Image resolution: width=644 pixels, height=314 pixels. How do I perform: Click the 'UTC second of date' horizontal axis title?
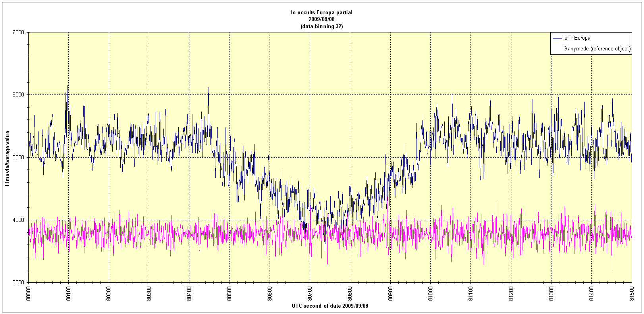pyautogui.click(x=330, y=306)
